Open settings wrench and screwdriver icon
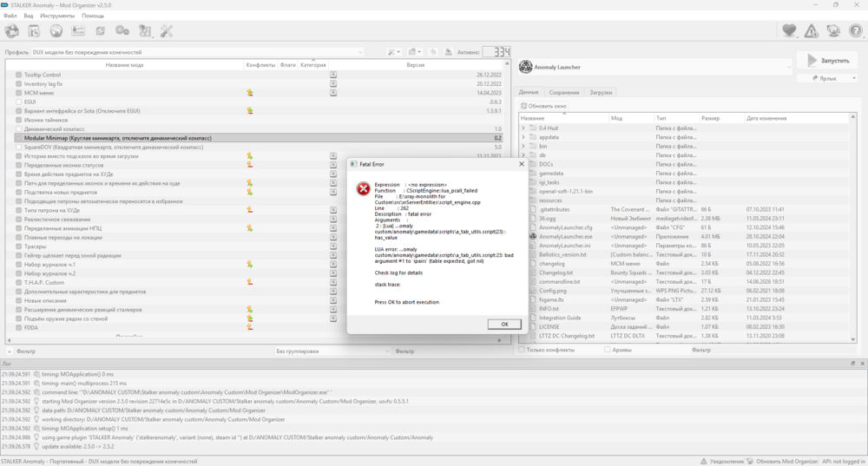This screenshot has height=466, width=868. point(167,31)
